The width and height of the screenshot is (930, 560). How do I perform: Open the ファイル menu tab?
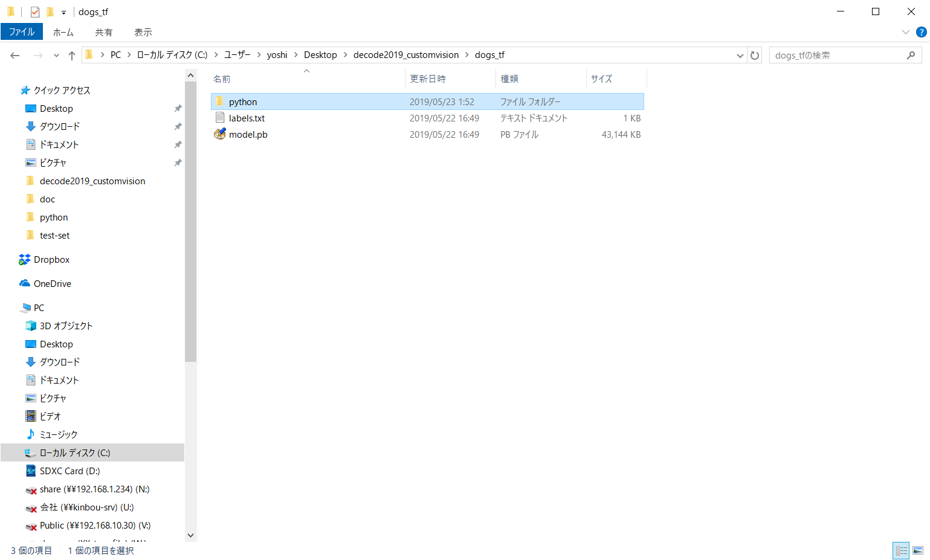pos(22,32)
